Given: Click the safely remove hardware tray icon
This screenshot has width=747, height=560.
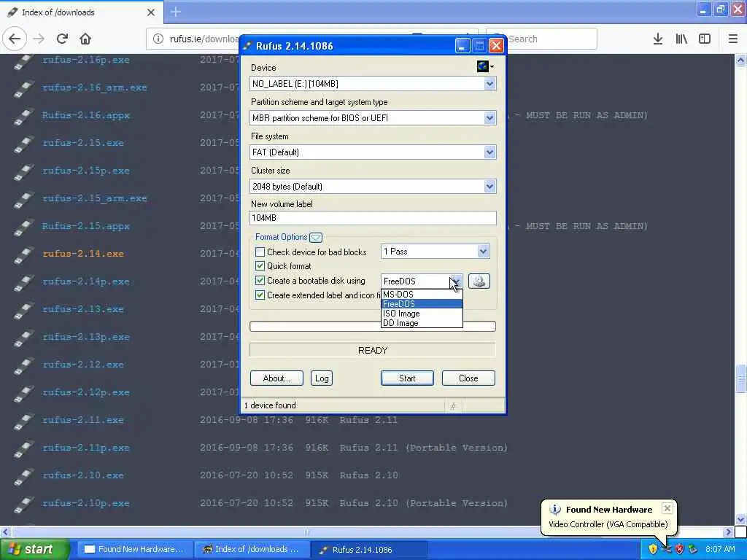Looking at the screenshot, I should tap(693, 549).
